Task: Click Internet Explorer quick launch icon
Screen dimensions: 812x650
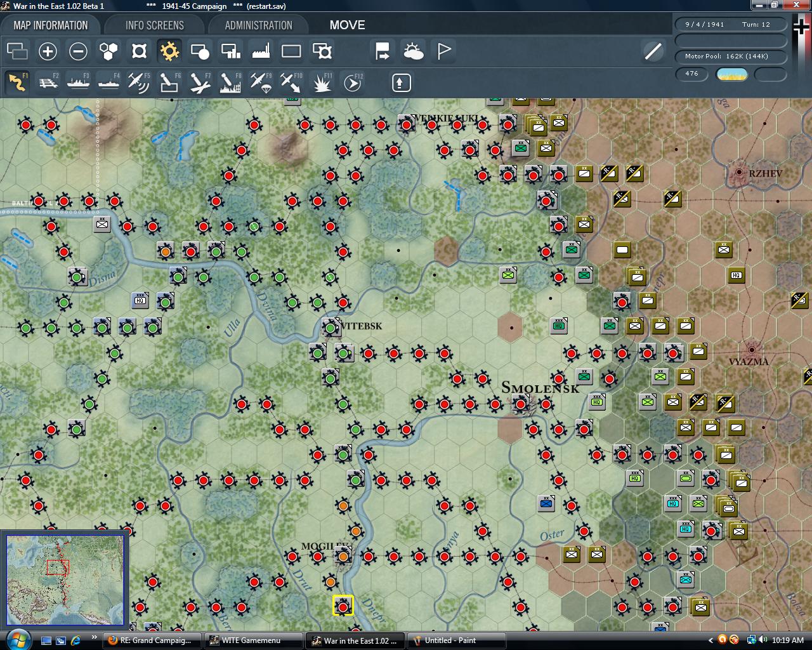Action: click(x=75, y=640)
